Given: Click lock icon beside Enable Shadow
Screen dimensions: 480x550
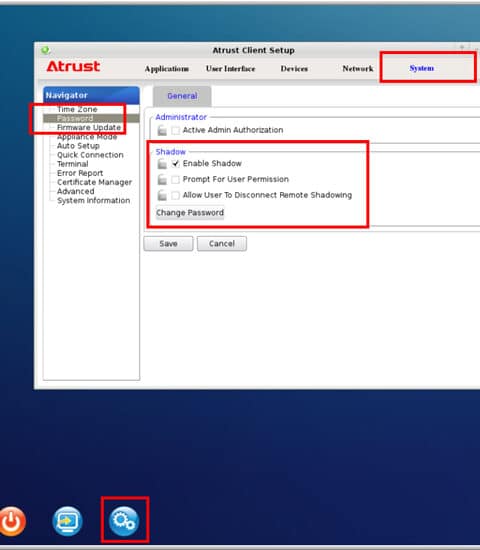Looking at the screenshot, I should click(162, 163).
